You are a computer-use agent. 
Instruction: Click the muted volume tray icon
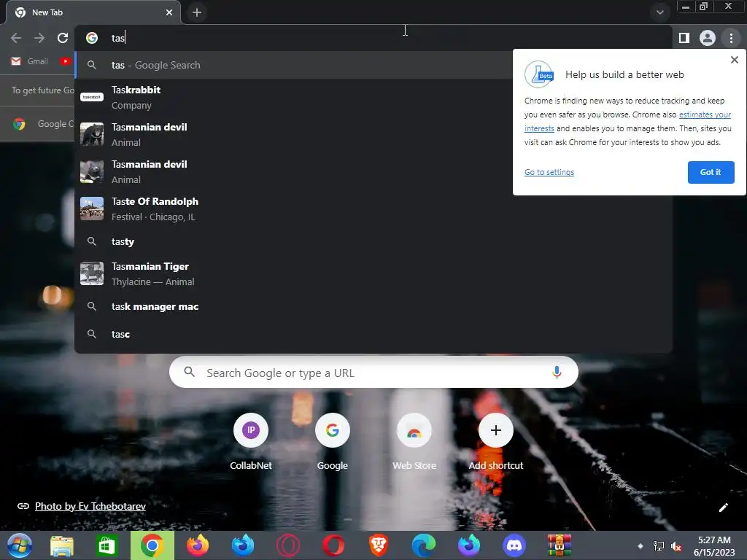676,546
